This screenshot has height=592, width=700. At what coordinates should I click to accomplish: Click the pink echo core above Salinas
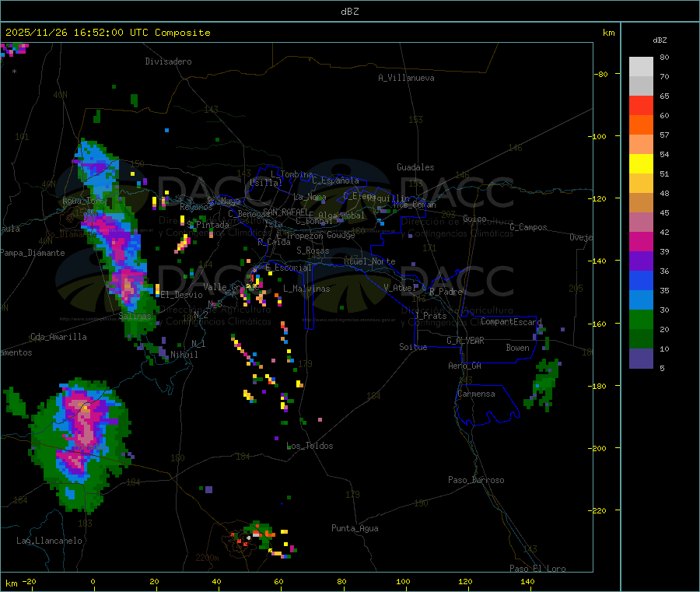point(128,286)
